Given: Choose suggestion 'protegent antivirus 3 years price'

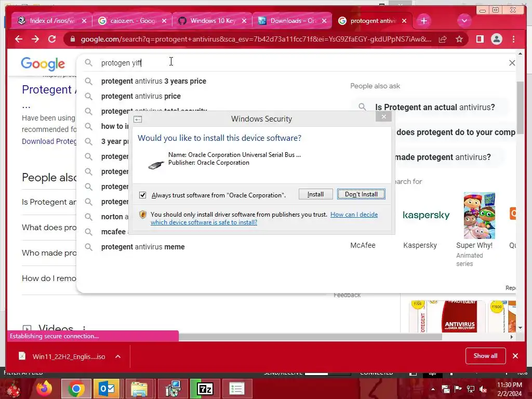Looking at the screenshot, I should [154, 81].
